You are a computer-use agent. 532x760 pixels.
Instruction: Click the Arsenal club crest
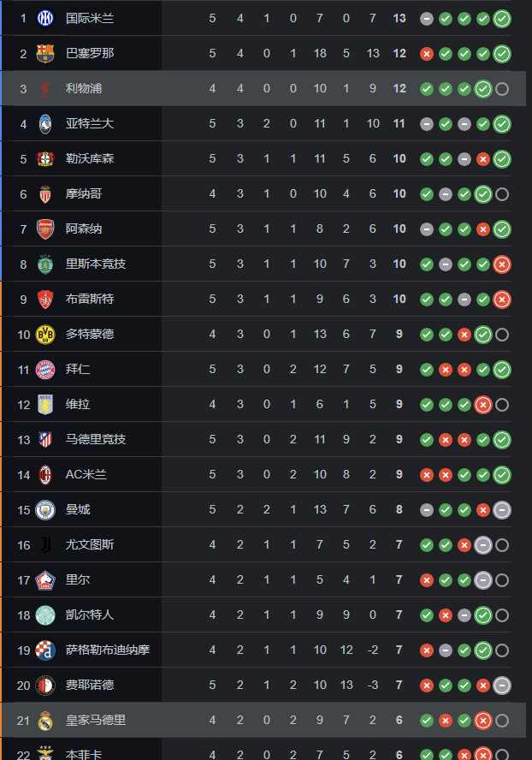tap(45, 229)
